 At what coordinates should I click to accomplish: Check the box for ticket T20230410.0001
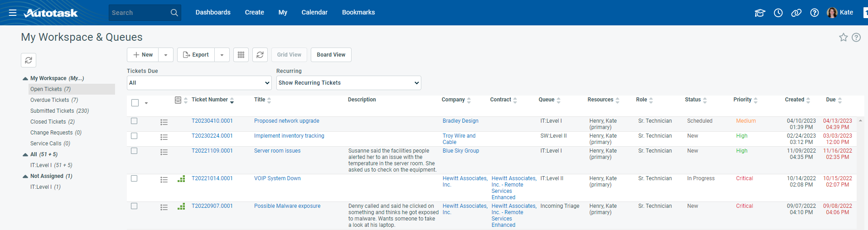click(134, 121)
